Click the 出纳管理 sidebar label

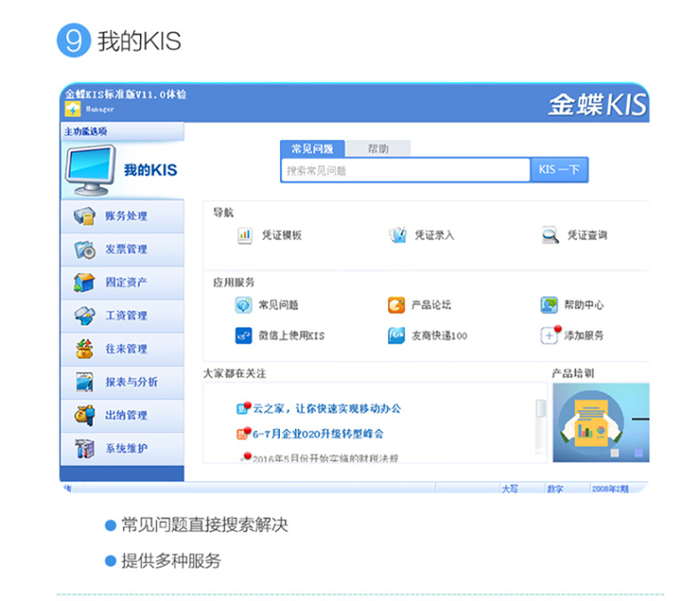pos(126,415)
